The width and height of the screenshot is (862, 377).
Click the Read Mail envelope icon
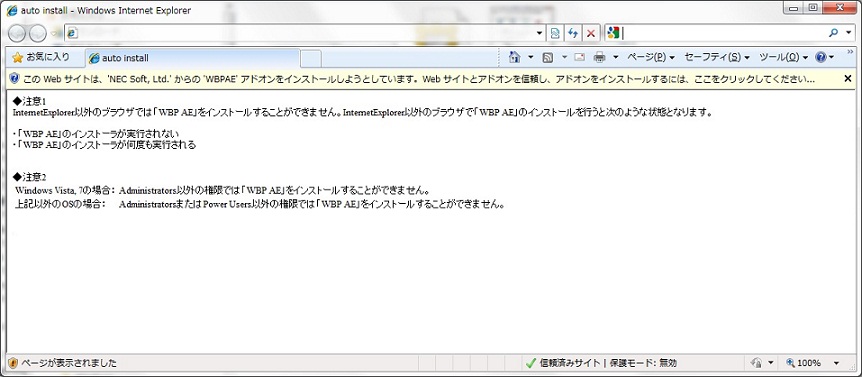tap(580, 57)
